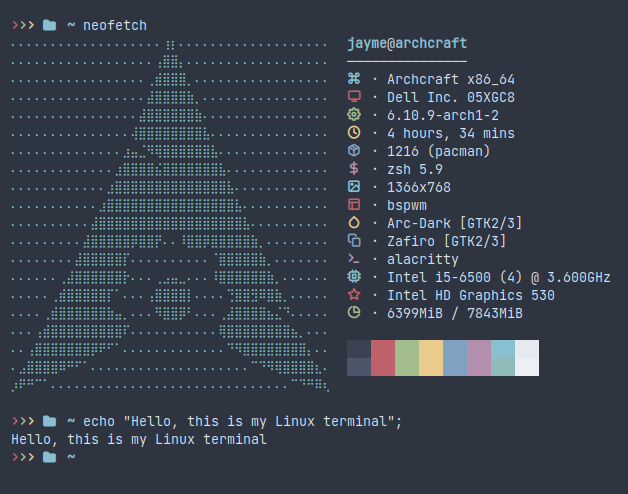
Task: Select the magenta color block in the palette
Action: 479,358
